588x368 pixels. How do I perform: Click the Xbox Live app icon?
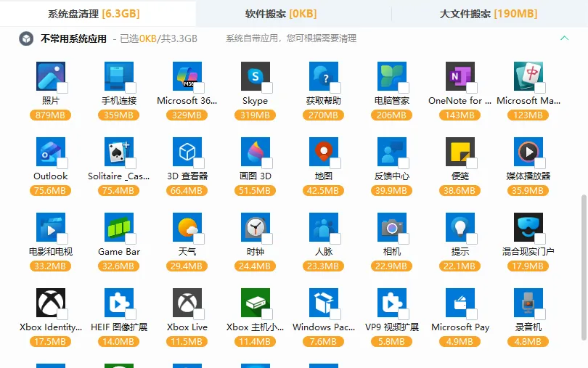pos(187,303)
